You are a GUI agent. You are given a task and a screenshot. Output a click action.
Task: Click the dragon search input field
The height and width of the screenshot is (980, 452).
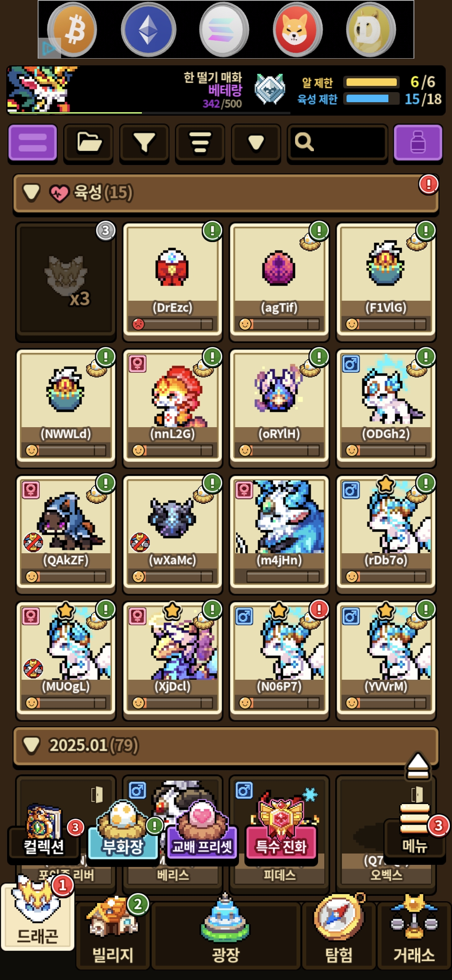click(x=337, y=142)
